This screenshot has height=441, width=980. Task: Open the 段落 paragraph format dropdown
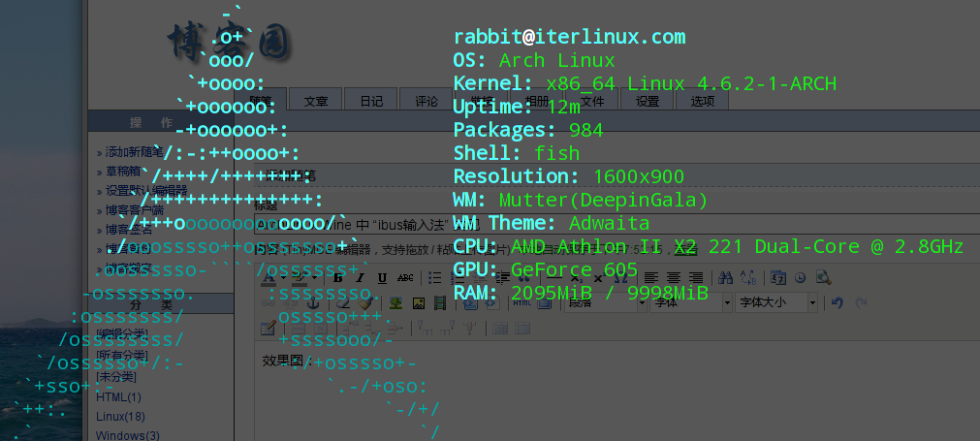pyautogui.click(x=606, y=303)
